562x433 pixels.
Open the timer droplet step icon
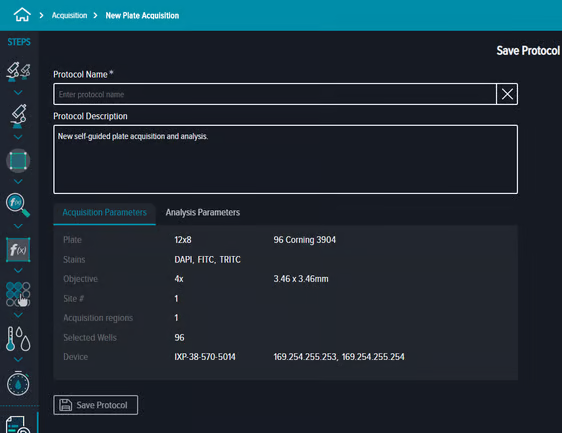(18, 383)
